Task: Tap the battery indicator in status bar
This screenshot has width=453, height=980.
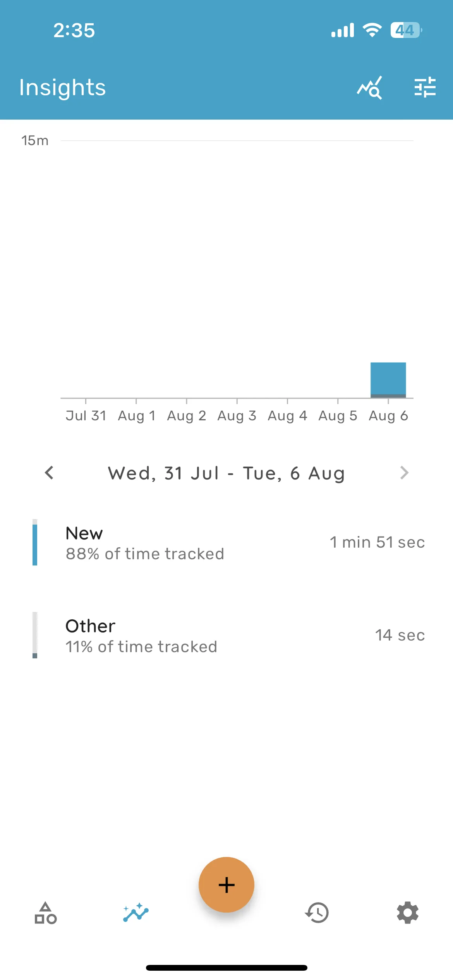Action: (406, 30)
